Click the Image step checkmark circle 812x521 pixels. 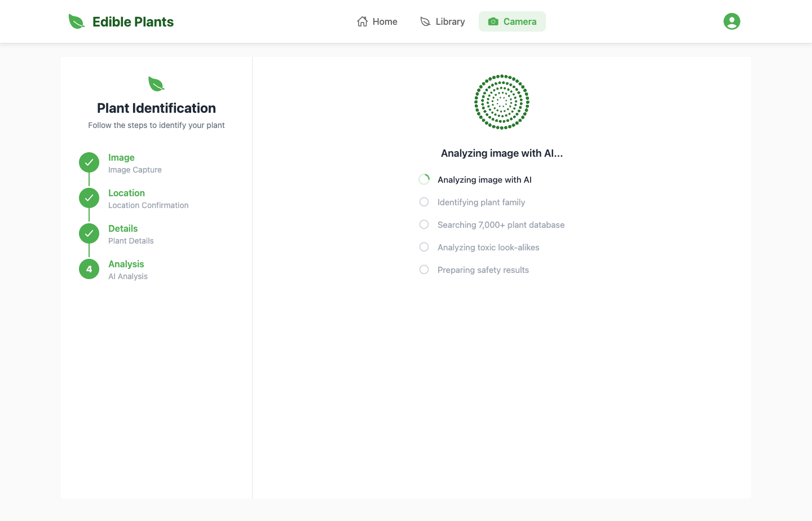(89, 162)
